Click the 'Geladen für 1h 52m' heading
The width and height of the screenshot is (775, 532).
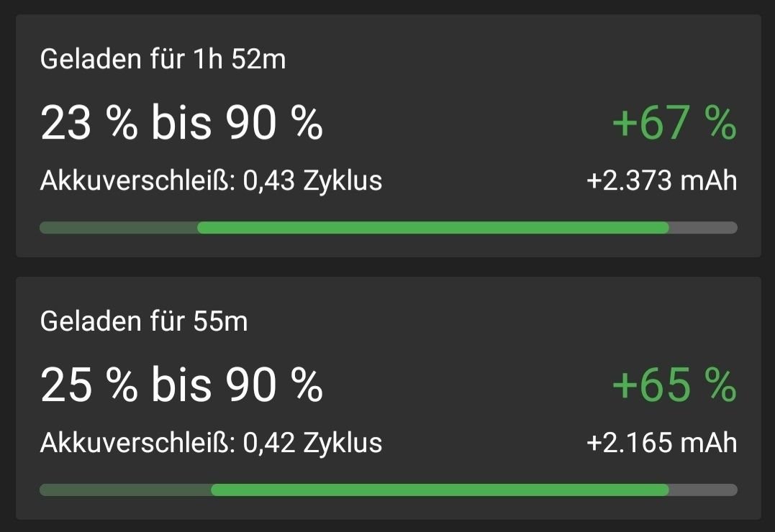point(163,59)
